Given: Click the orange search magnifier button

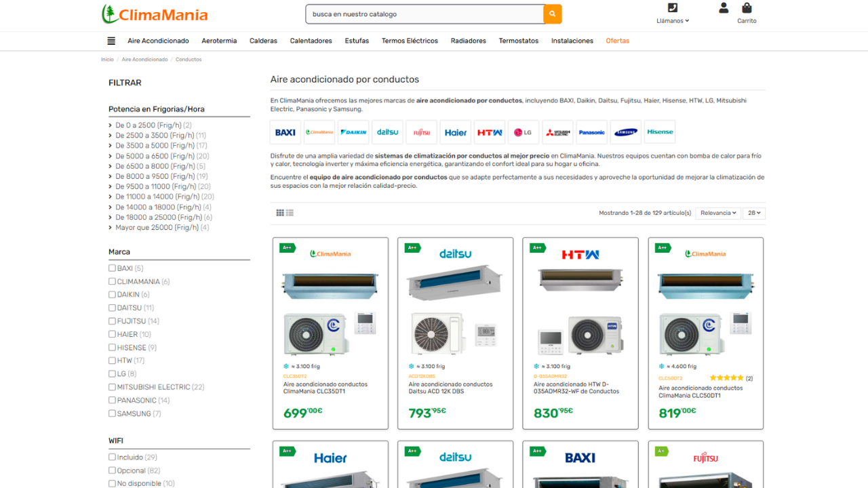Looking at the screenshot, I should (x=552, y=14).
